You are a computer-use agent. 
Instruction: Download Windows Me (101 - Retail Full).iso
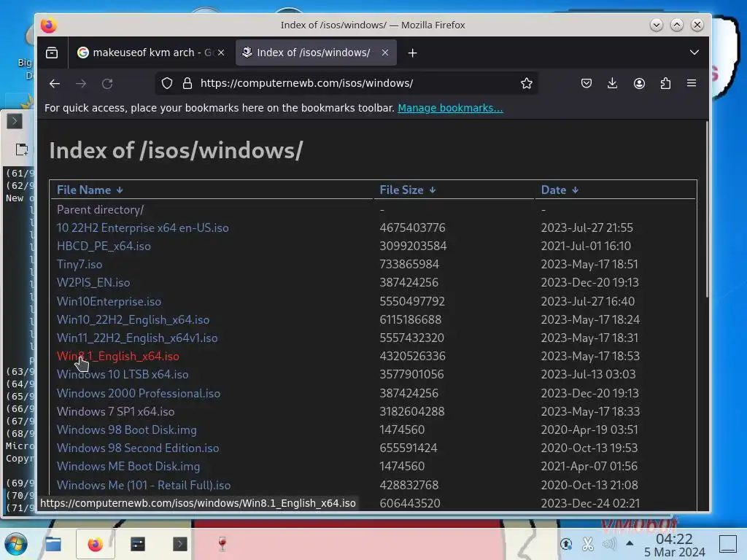pos(144,485)
